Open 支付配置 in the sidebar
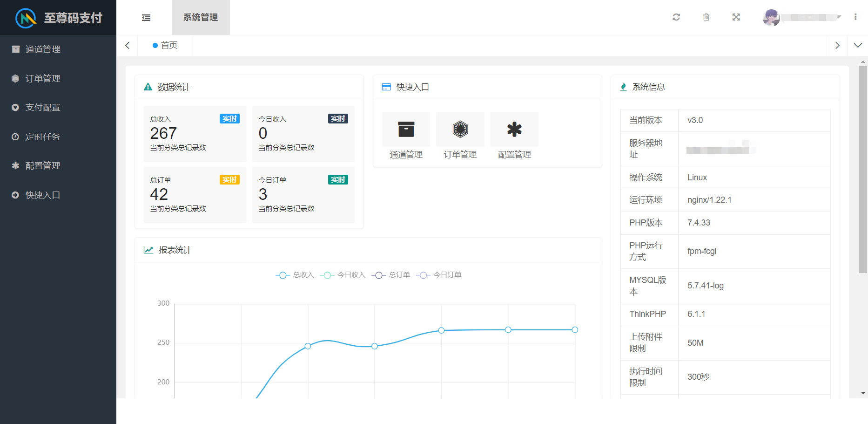868x424 pixels. click(x=43, y=108)
